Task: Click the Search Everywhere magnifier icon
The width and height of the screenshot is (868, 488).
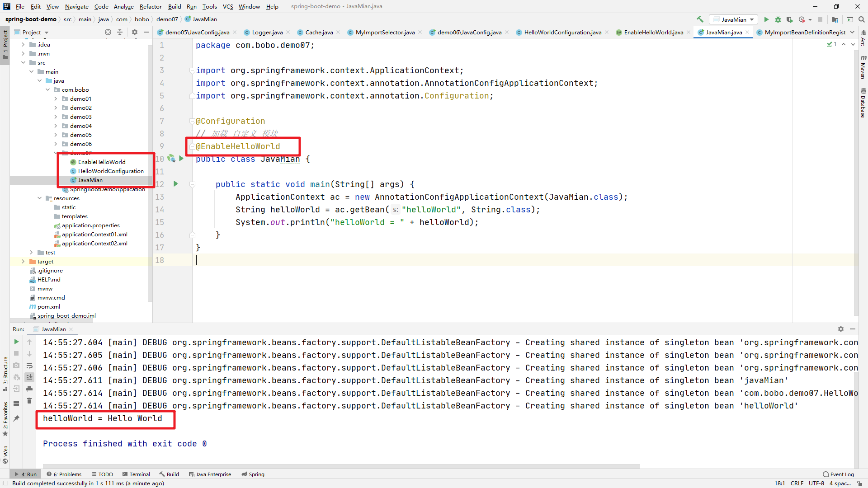Action: (x=861, y=19)
